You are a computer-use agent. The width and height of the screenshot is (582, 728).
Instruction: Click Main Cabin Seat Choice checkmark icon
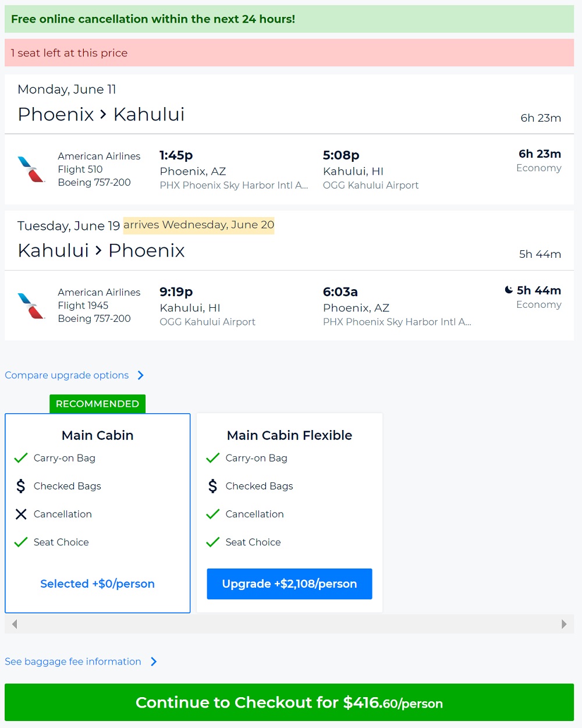(x=21, y=542)
